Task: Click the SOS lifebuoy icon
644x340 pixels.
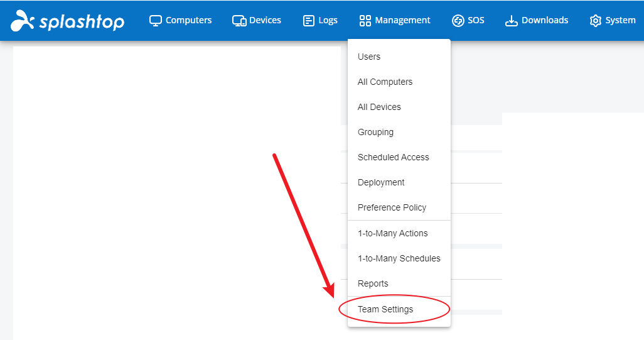Action: tap(458, 21)
